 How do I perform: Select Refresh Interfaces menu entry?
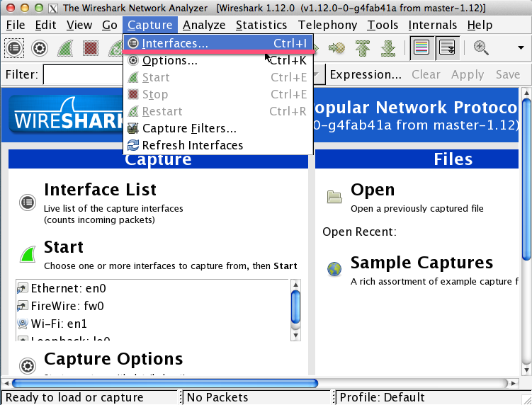217,145
